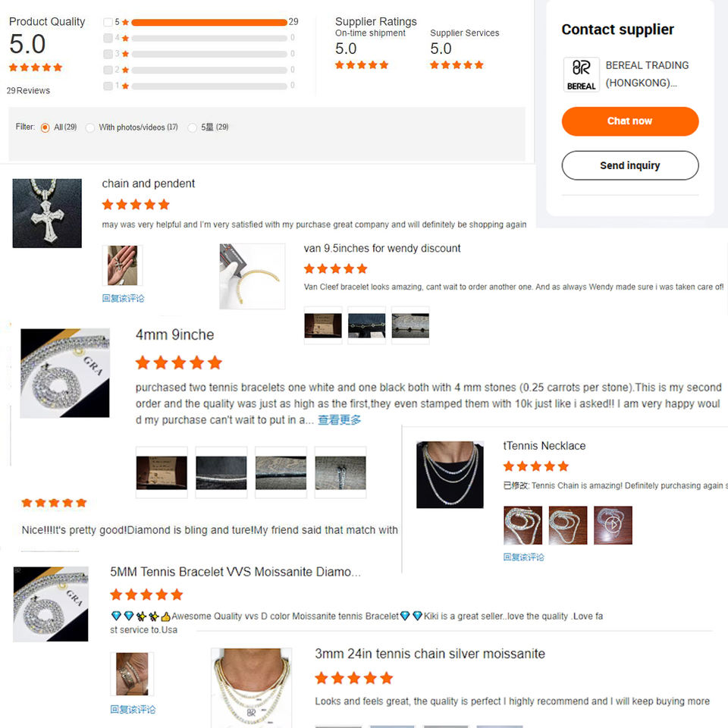
Task: Open the video thumbnail with play icon
Action: pos(613,525)
